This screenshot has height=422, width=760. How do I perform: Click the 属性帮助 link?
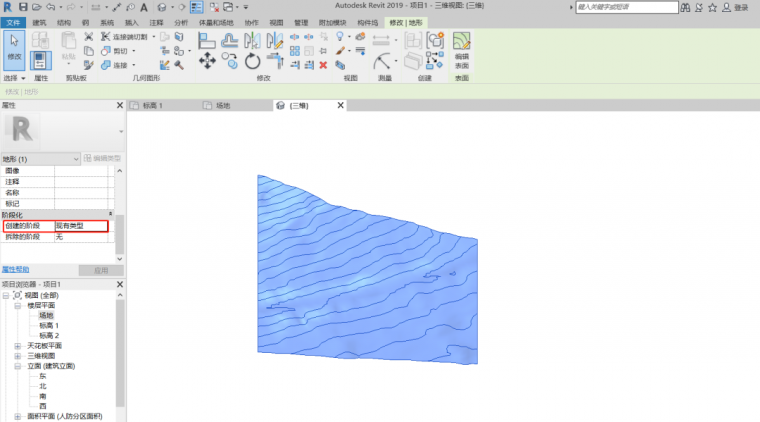pyautogui.click(x=16, y=270)
